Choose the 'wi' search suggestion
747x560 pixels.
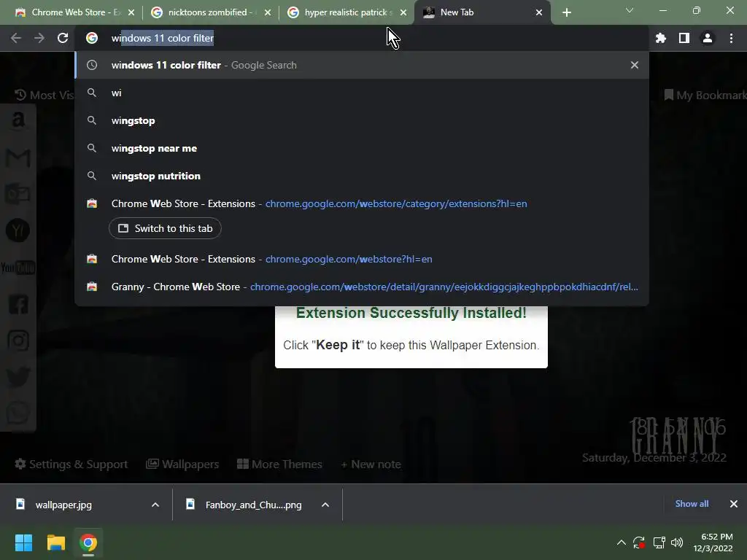362,93
